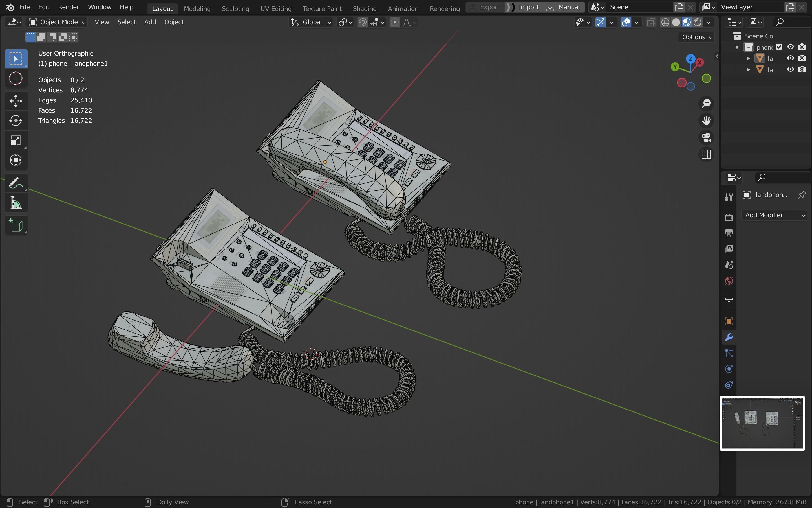Open the File menu
This screenshot has width=812, height=508.
click(25, 7)
